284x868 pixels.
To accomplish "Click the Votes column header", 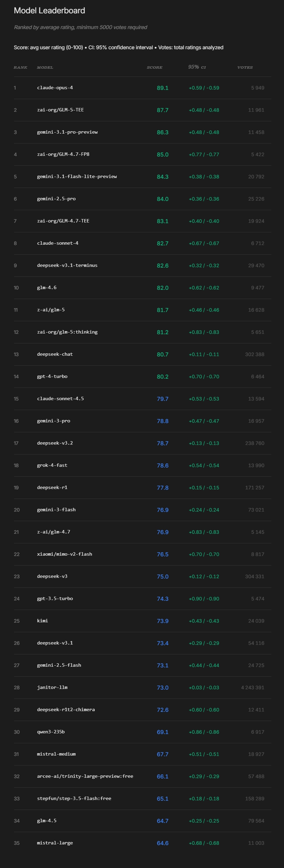I will [x=245, y=67].
